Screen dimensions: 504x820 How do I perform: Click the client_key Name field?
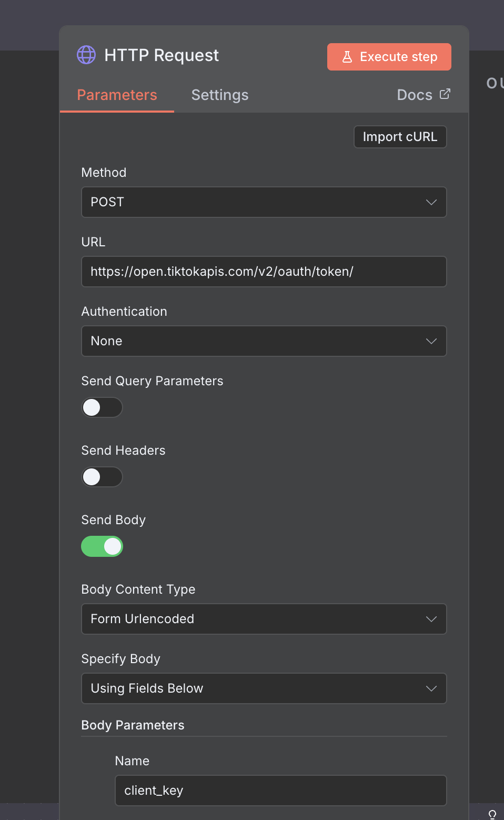[x=280, y=791]
